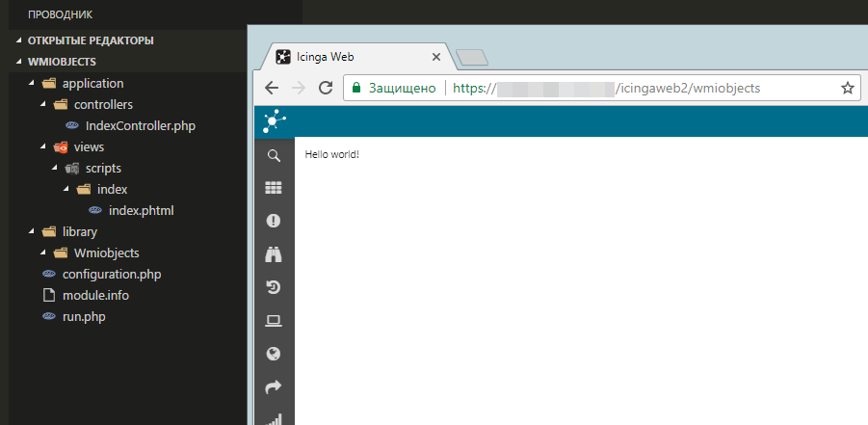868x425 pixels.
Task: Open the laptop icon in sidebar
Action: pyautogui.click(x=274, y=320)
